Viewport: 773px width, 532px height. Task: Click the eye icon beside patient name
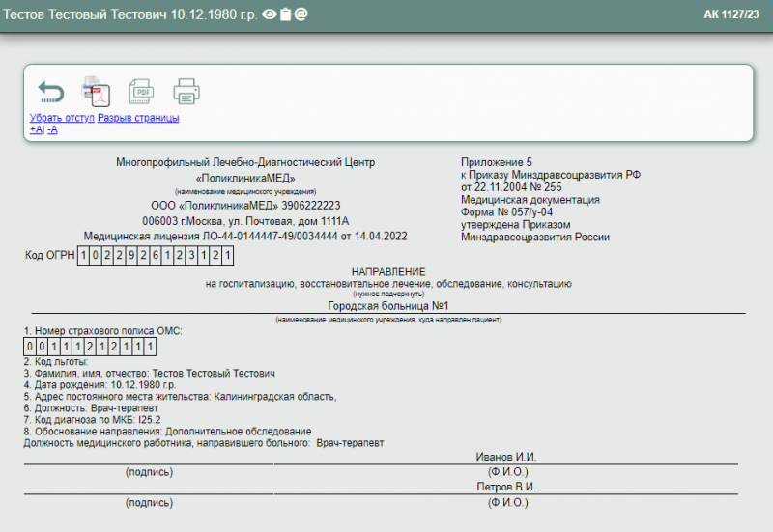(270, 15)
